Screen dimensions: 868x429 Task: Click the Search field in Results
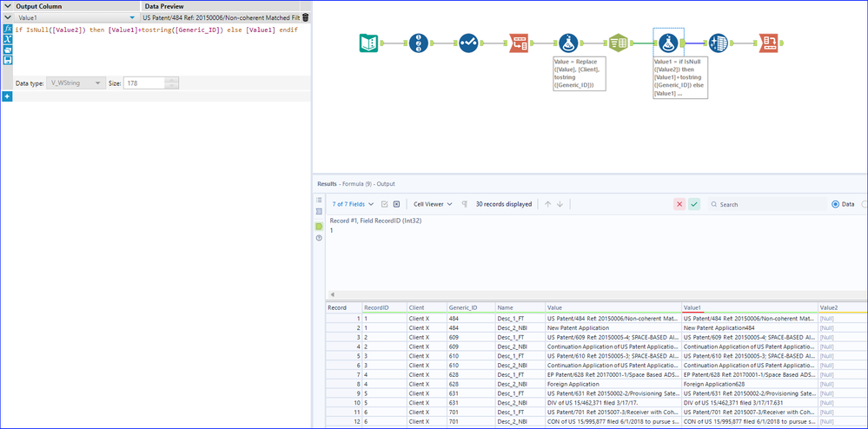(x=765, y=204)
